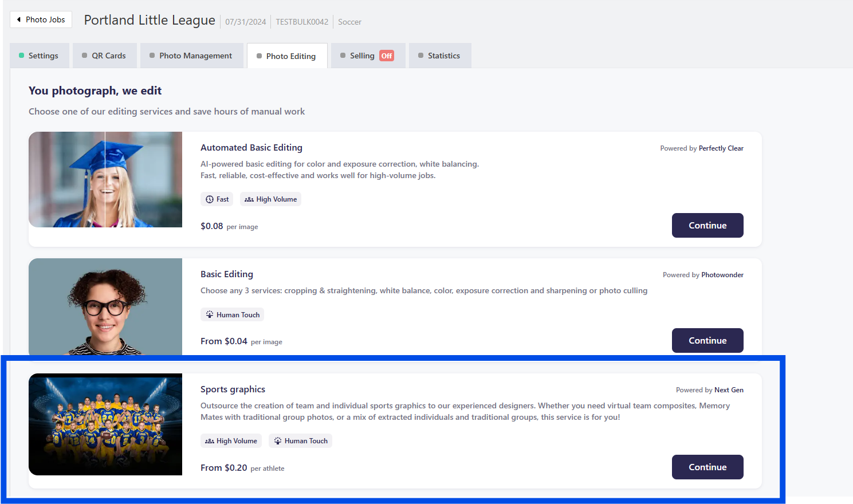Click the Photowonder provider name

pyautogui.click(x=722, y=275)
